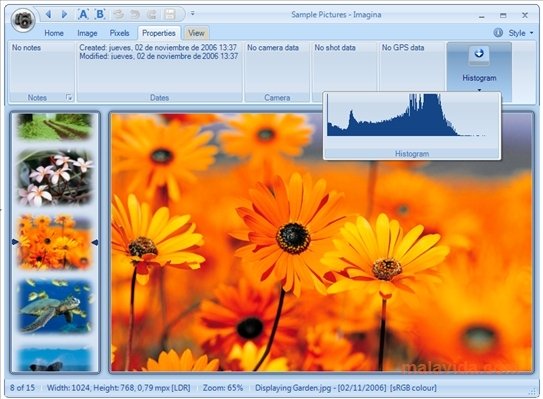Click the 'Modified: jueves, 02 de noviembre' line
This screenshot has width=543, height=399.
tap(159, 56)
